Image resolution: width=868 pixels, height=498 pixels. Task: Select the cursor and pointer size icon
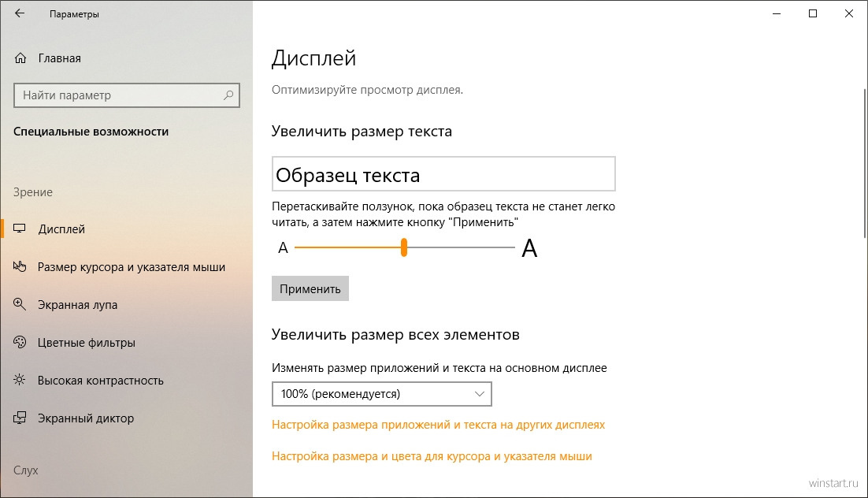coord(20,266)
